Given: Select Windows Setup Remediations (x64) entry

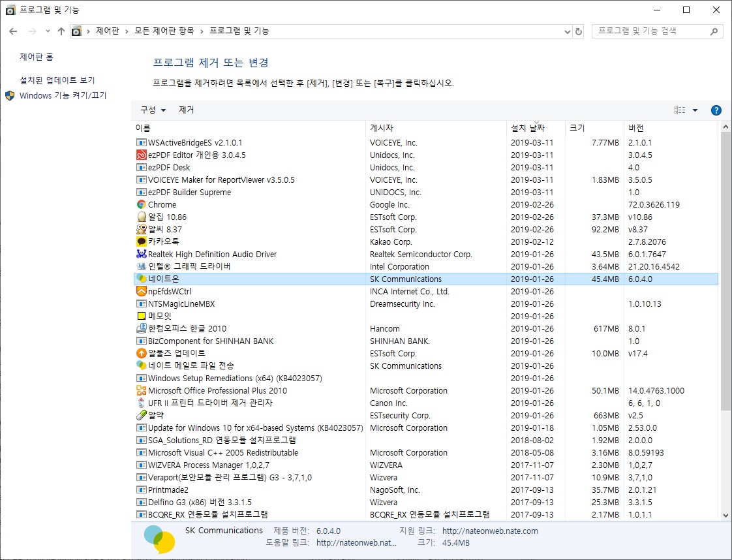Looking at the screenshot, I should 426,379.
